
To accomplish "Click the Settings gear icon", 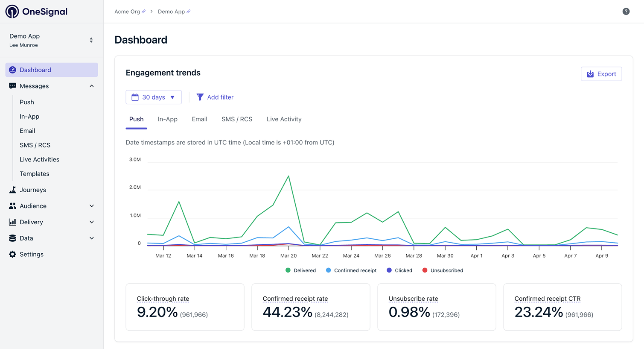I will (x=12, y=254).
